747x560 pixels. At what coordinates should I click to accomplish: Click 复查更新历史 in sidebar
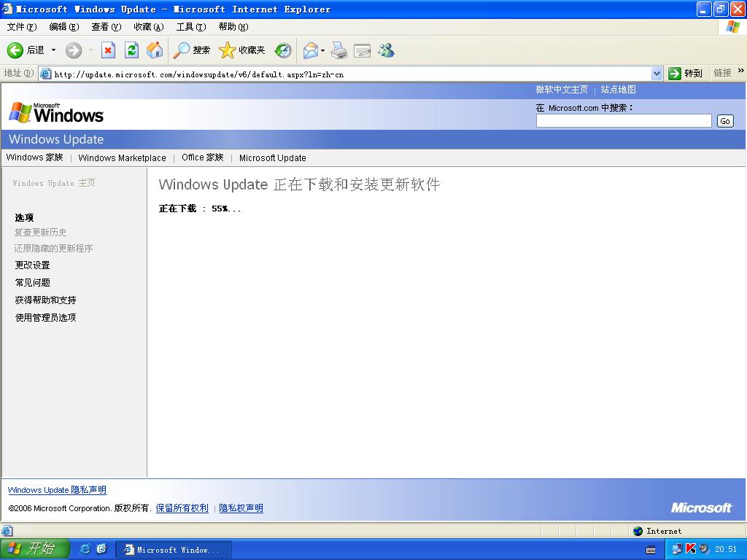click(x=41, y=233)
